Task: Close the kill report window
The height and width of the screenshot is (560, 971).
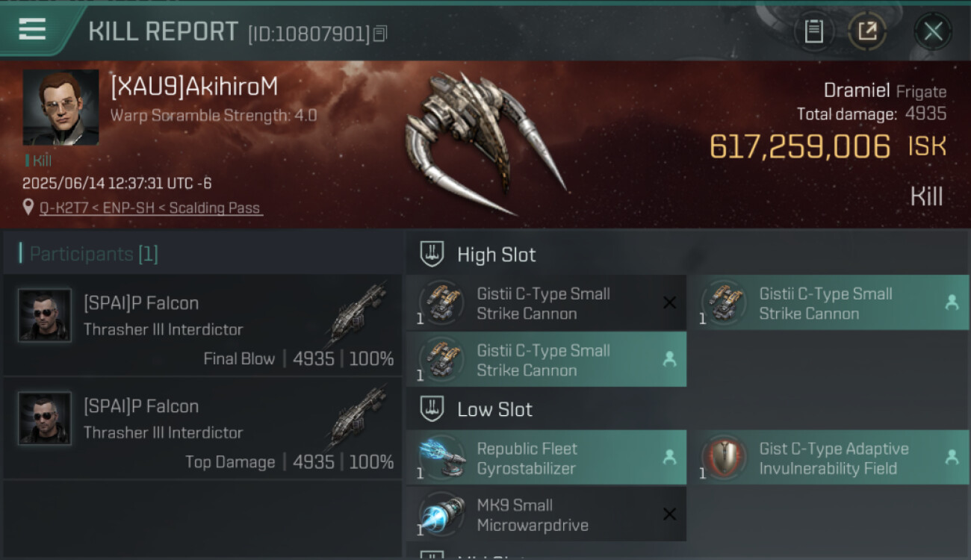Action: pos(933,31)
